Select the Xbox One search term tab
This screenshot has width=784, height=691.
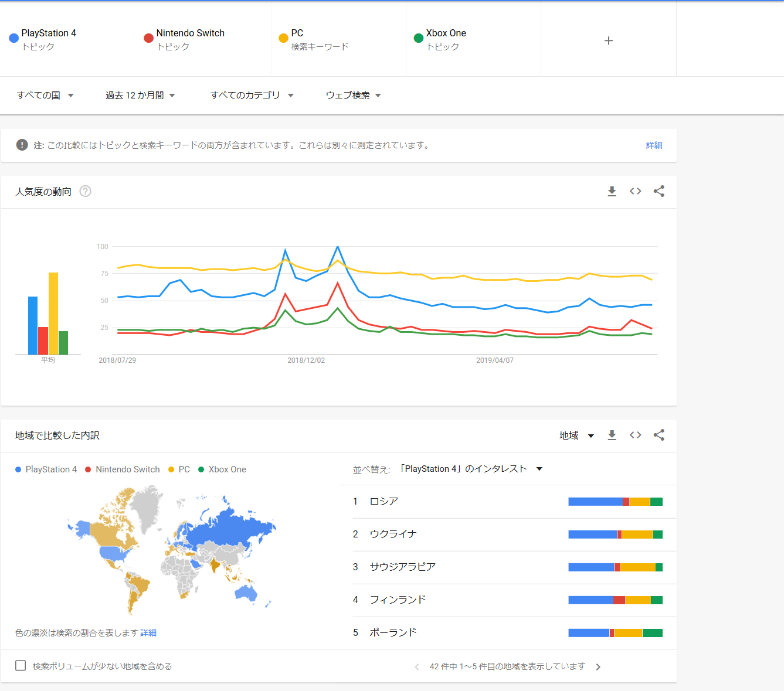[x=473, y=39]
